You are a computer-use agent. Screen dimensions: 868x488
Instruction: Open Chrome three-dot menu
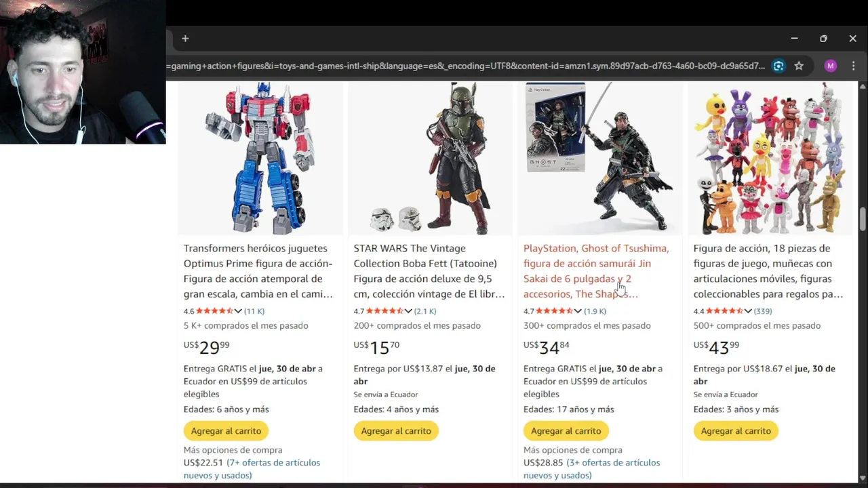(853, 66)
